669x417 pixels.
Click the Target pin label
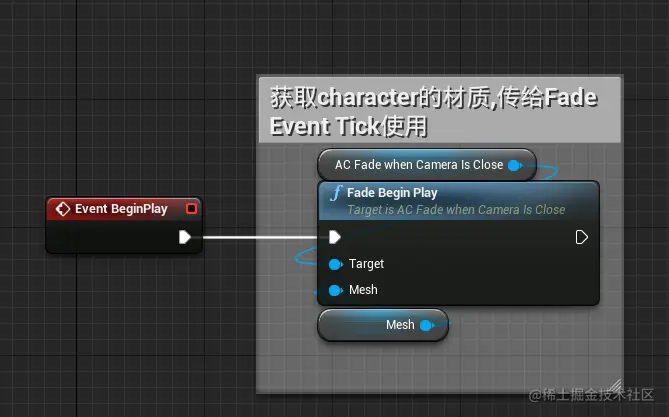pyautogui.click(x=366, y=264)
